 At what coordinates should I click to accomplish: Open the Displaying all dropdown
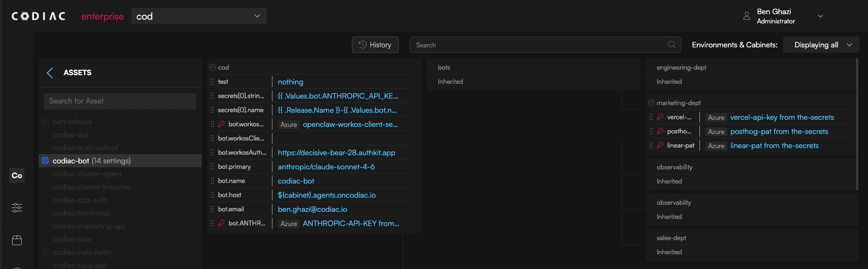(821, 45)
